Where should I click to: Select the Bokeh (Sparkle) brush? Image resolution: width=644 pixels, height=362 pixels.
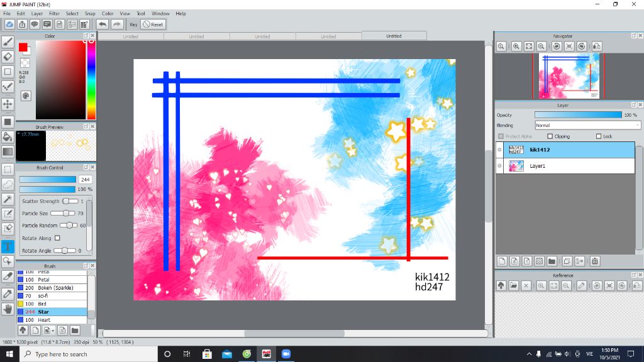click(x=52, y=288)
